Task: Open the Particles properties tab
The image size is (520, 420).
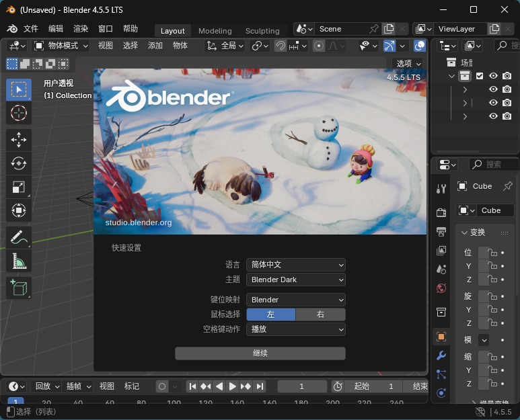Action: coord(441,374)
